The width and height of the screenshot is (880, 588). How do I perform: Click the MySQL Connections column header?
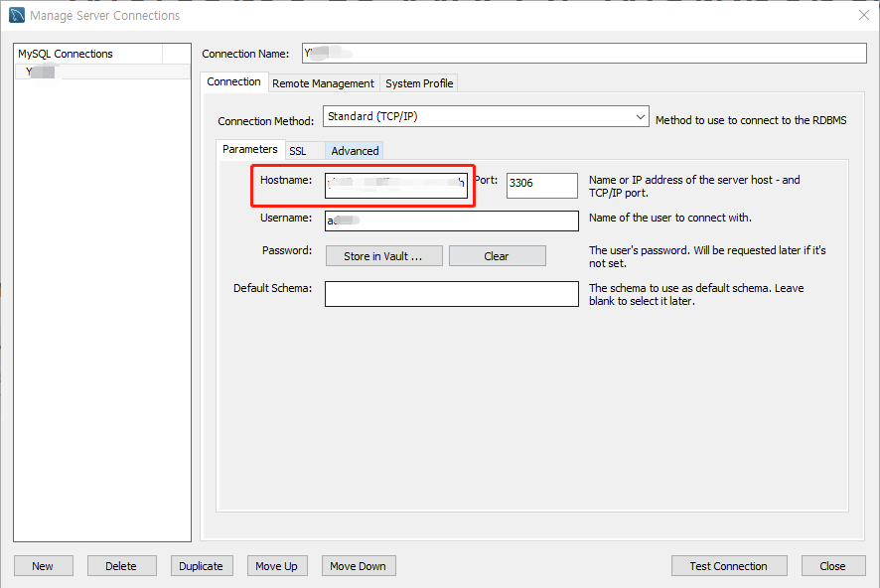(x=88, y=54)
